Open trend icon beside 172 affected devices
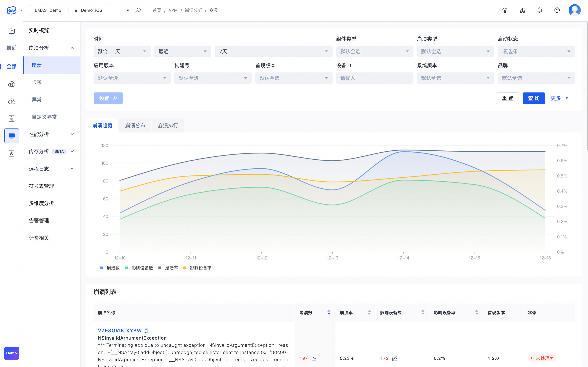 [x=395, y=359]
